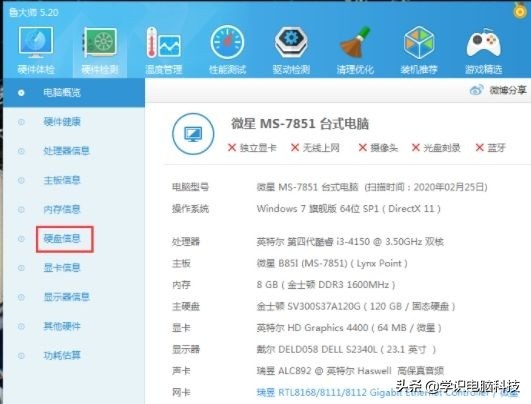Screen dimensions: 531x404
Task: Click the 鲁大师 5.20 title text
Action: click(34, 13)
